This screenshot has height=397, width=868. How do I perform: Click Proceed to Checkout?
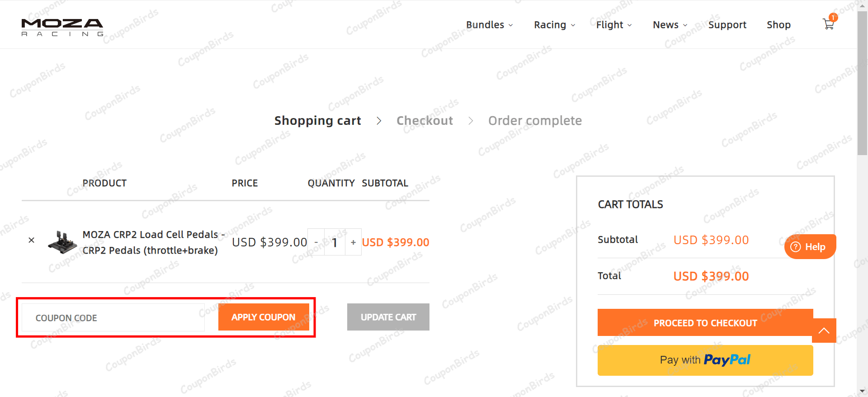coord(705,322)
